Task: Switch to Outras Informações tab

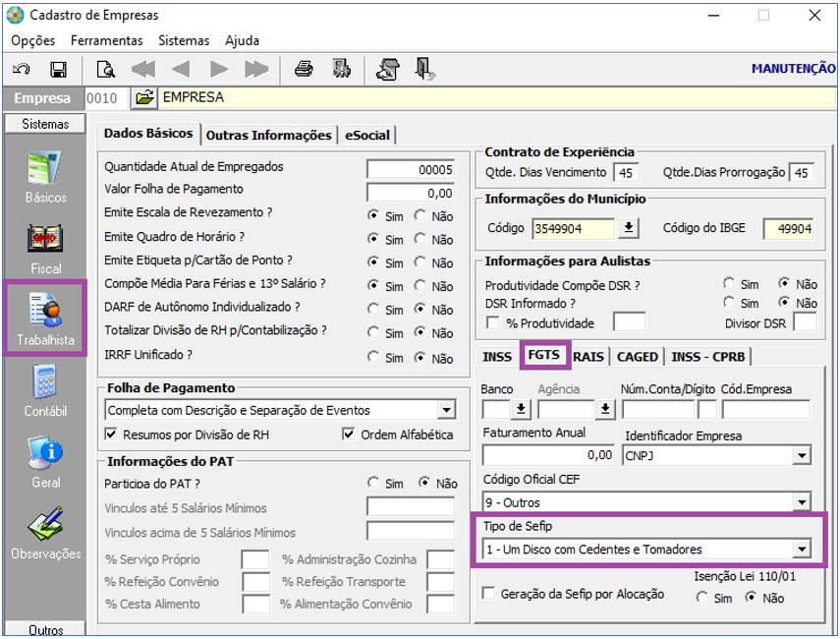Action: (269, 135)
